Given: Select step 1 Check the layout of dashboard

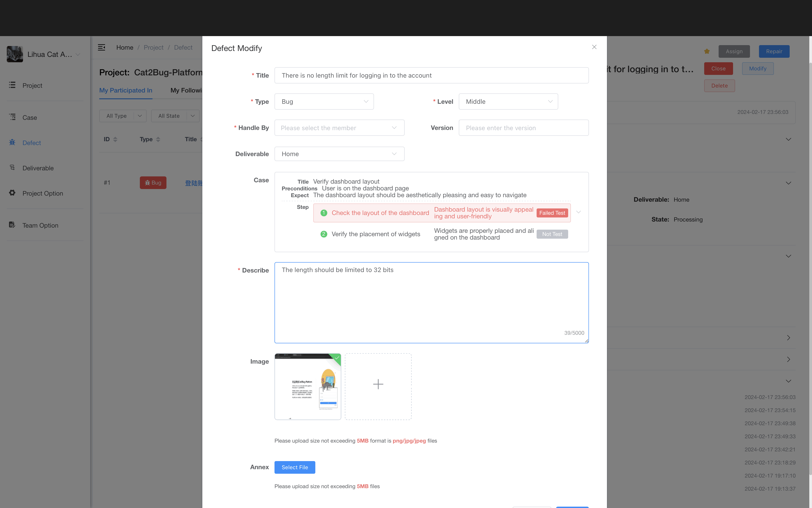Looking at the screenshot, I should [x=442, y=213].
